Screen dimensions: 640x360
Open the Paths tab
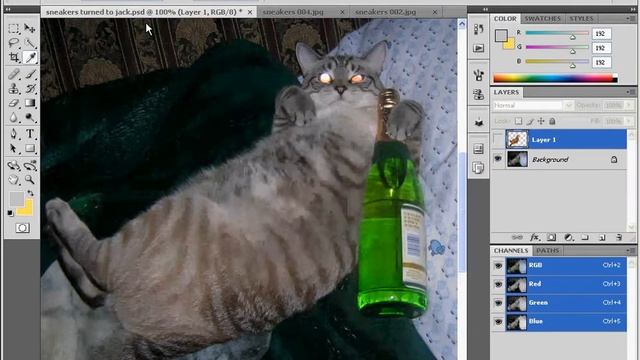(x=547, y=250)
